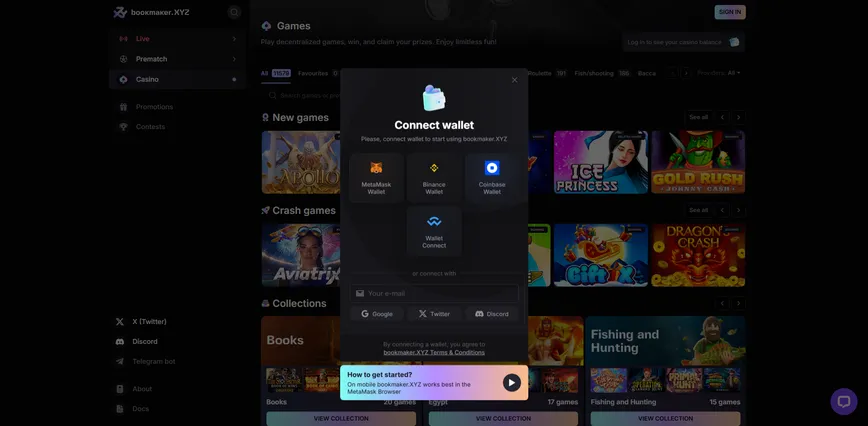The width and height of the screenshot is (868, 426).
Task: Open the Aviatrix crash game
Action: click(x=301, y=255)
